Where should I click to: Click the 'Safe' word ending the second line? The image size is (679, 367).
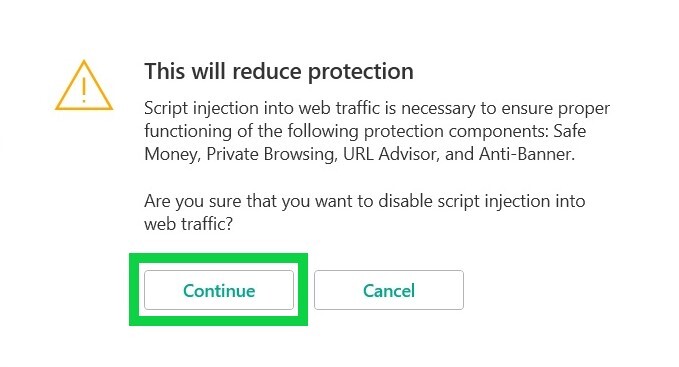pos(569,131)
